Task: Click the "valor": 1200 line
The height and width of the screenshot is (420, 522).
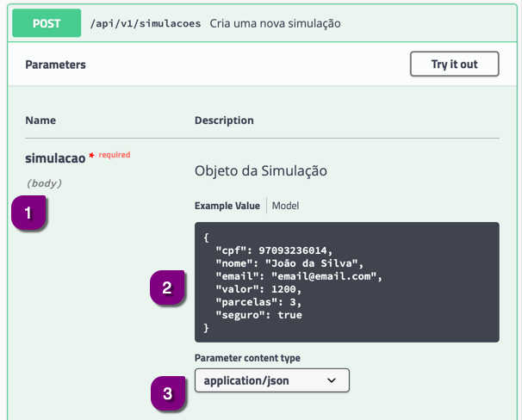Action: 258,289
